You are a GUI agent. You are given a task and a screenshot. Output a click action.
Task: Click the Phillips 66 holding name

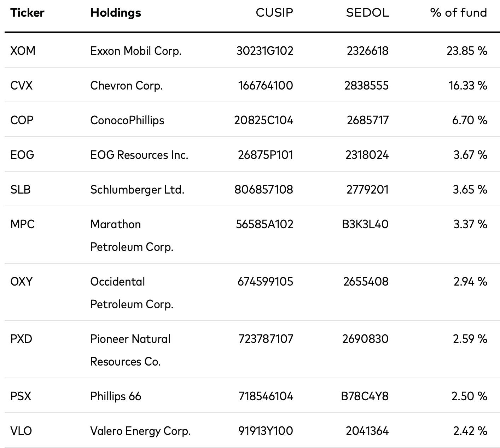point(116,396)
